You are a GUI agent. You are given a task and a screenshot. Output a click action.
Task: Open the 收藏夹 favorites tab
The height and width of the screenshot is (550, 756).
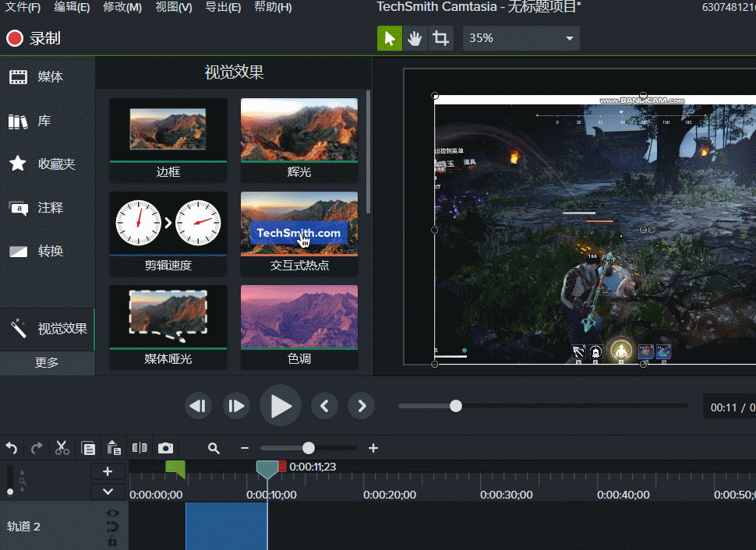pyautogui.click(x=48, y=164)
